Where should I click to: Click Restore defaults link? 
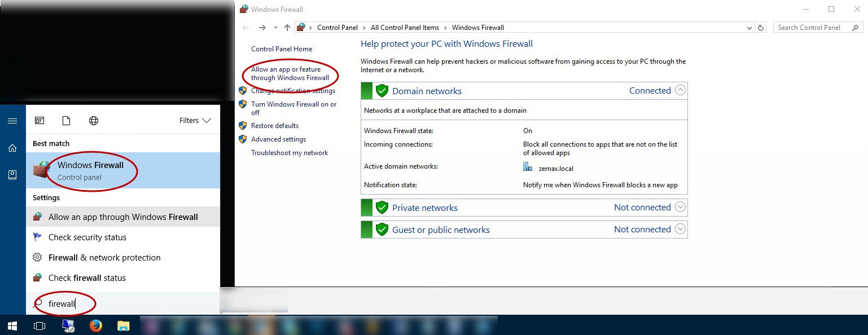tap(275, 126)
